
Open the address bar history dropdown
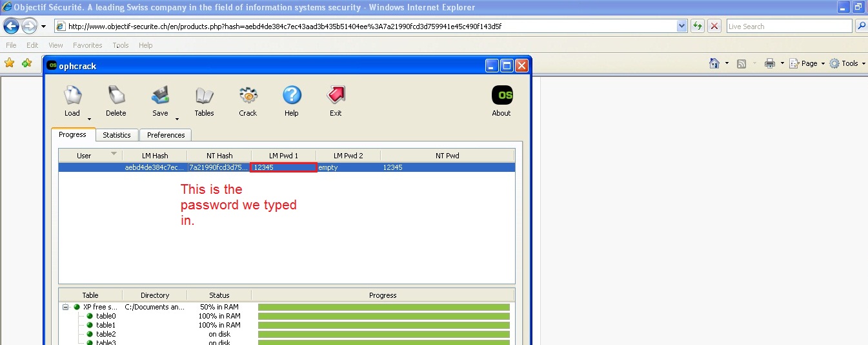click(682, 26)
